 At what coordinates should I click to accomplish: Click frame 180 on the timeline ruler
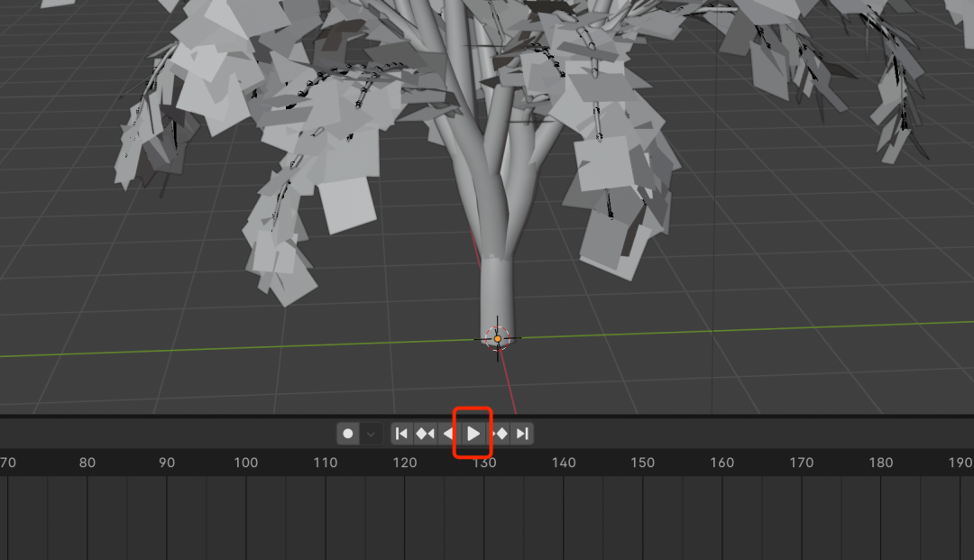[x=881, y=463]
